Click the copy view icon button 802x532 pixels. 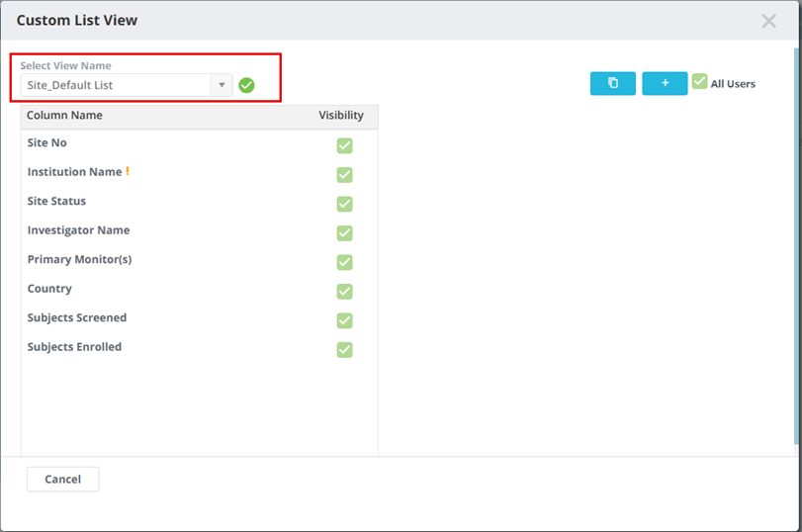click(613, 83)
